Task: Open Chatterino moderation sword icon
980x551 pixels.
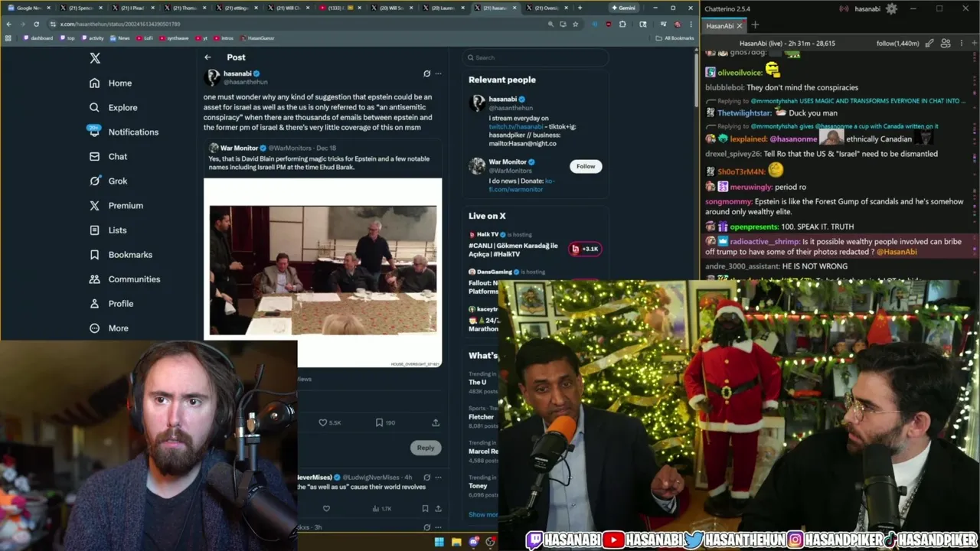Action: pos(929,44)
